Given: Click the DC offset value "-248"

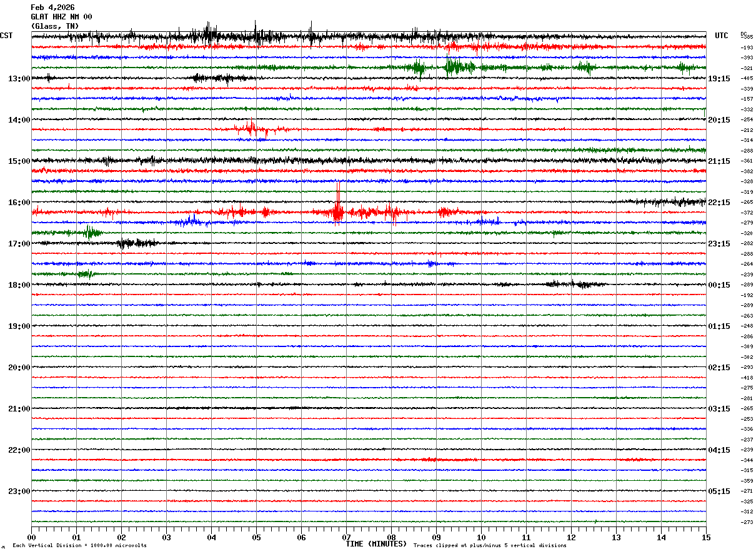Looking at the screenshot, I should (x=747, y=326).
